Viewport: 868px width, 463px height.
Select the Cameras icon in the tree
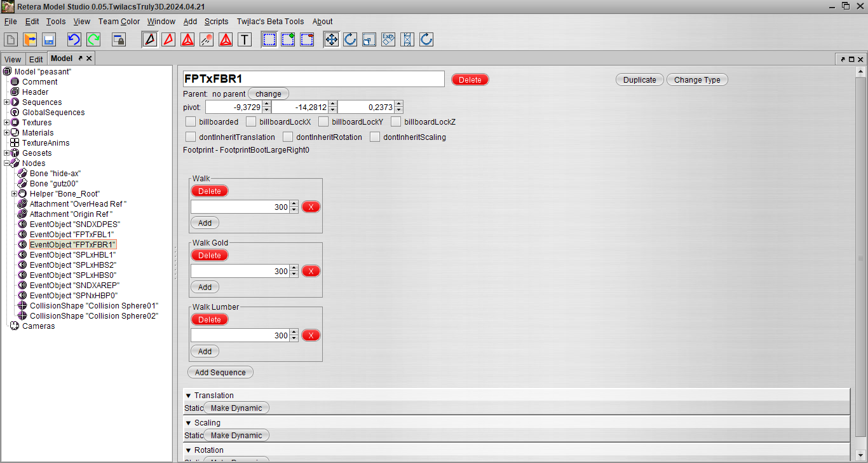15,326
